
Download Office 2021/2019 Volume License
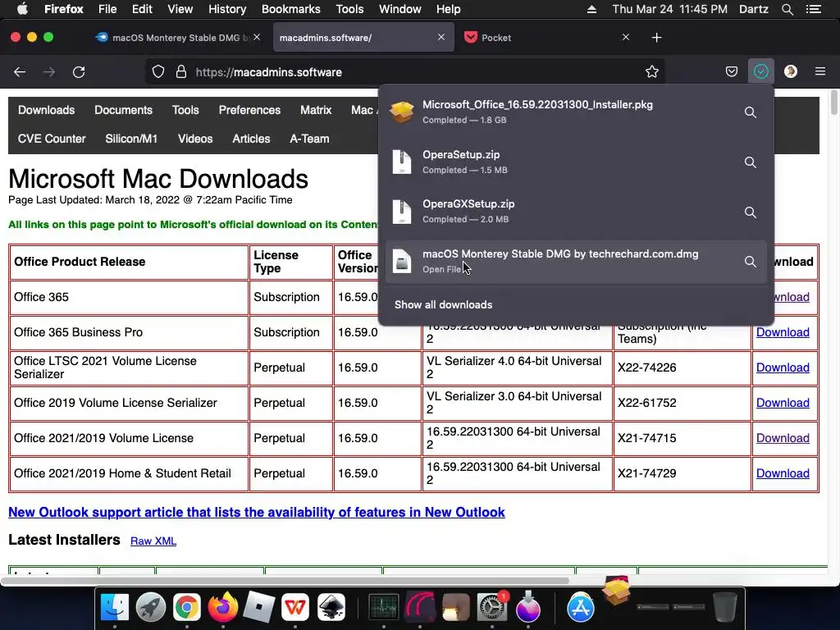pos(782,438)
